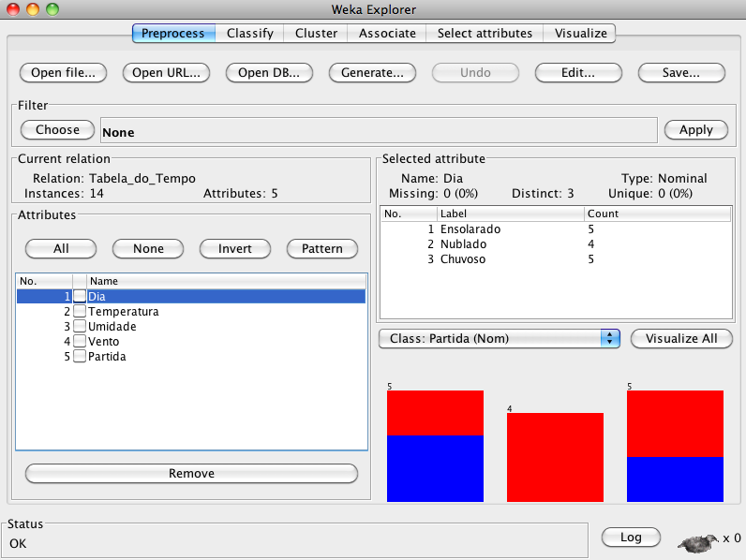Tick the Vento attribute checkbox
This screenshot has height=560, width=746.
tap(80, 342)
